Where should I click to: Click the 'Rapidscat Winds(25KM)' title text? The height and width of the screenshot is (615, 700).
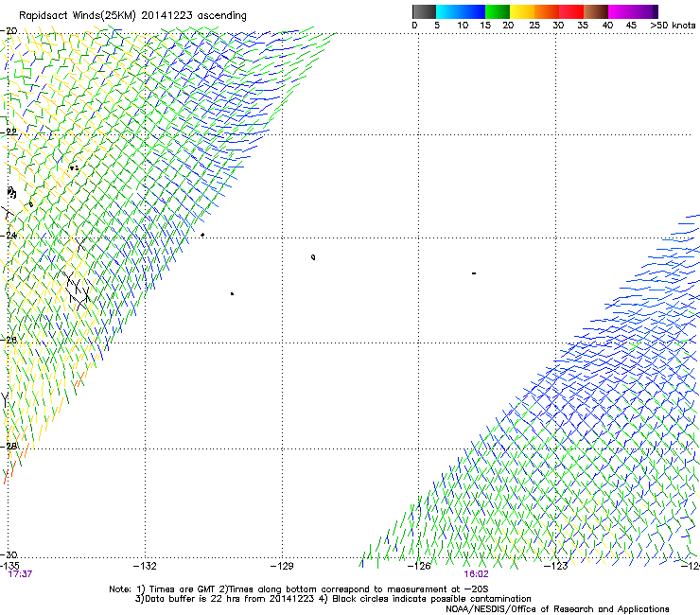point(78,16)
